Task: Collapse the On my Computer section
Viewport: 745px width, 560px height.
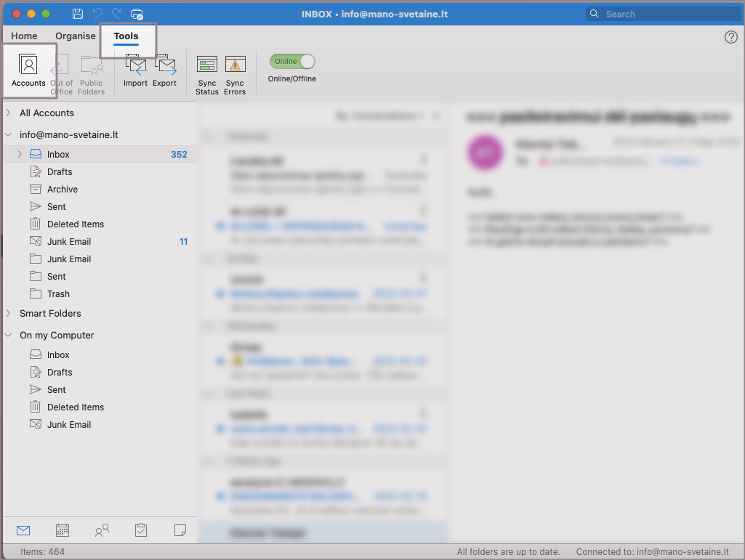Action: pos(8,336)
